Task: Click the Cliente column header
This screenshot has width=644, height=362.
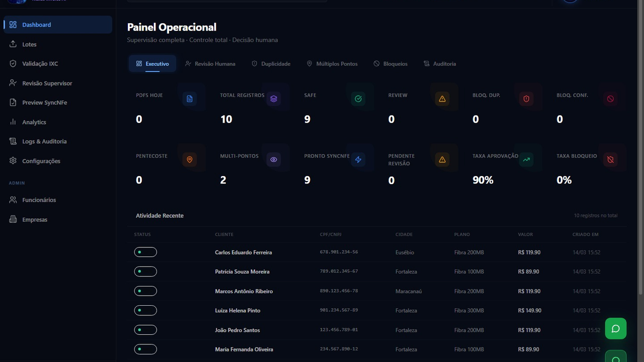Action: coord(224,234)
